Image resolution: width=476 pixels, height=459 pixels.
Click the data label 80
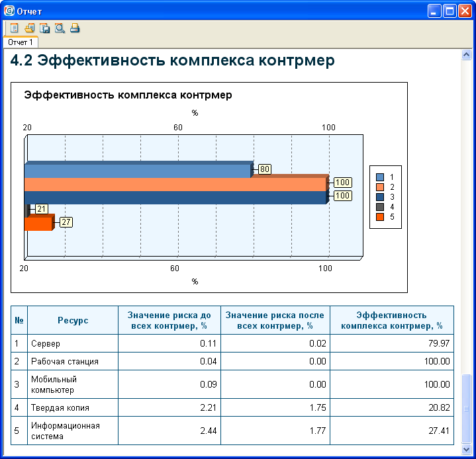point(265,169)
